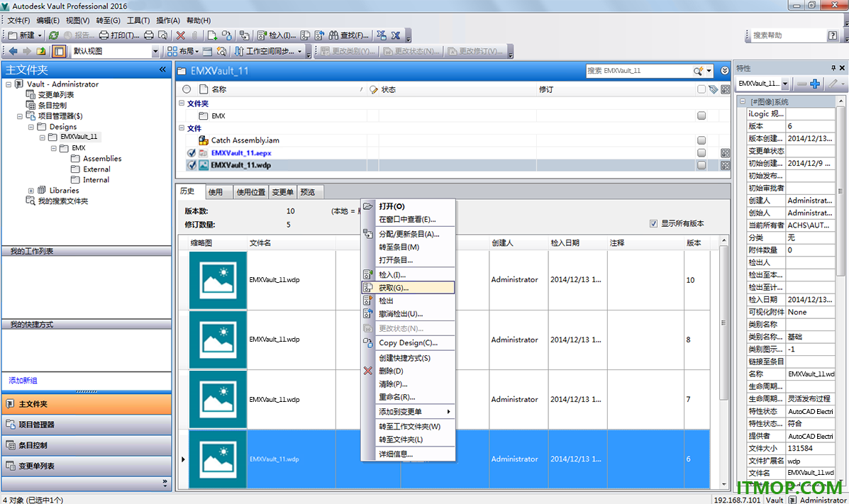Click the blue plus icon in 特性 panel

815,84
